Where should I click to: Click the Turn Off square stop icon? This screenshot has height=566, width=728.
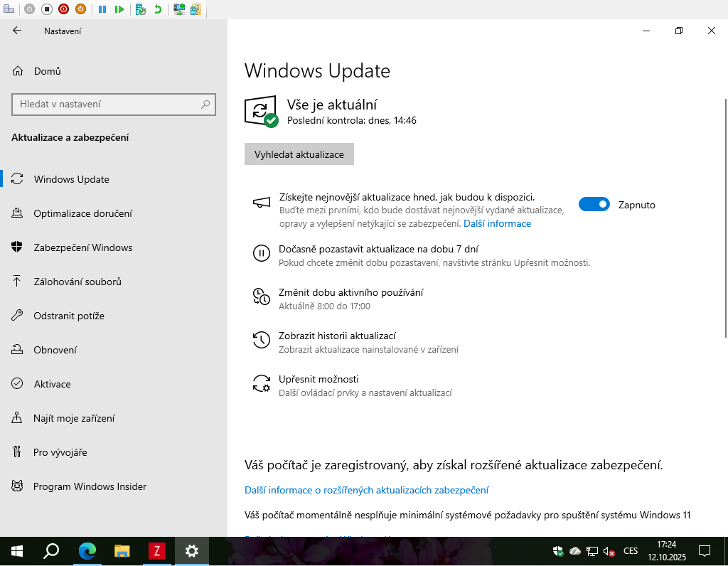(46, 9)
